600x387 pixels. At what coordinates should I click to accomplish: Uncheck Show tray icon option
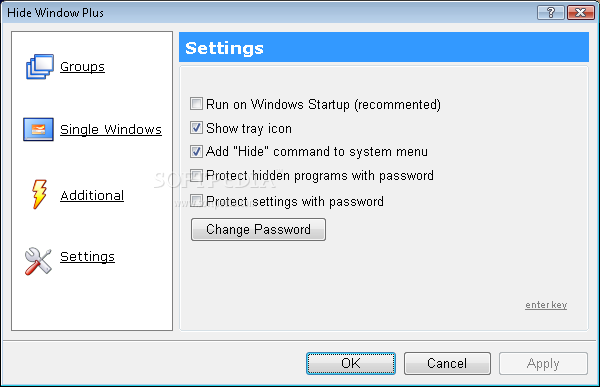[x=196, y=127]
